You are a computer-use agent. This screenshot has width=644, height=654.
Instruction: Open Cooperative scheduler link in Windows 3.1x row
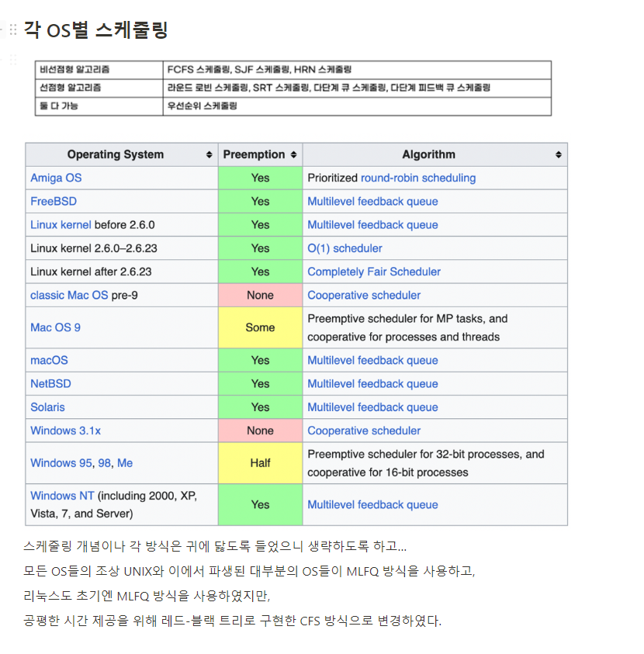364,431
